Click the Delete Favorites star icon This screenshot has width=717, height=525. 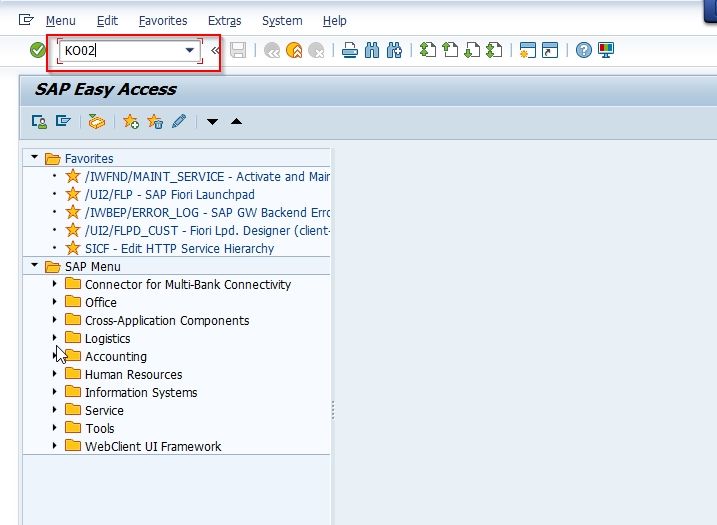point(155,122)
